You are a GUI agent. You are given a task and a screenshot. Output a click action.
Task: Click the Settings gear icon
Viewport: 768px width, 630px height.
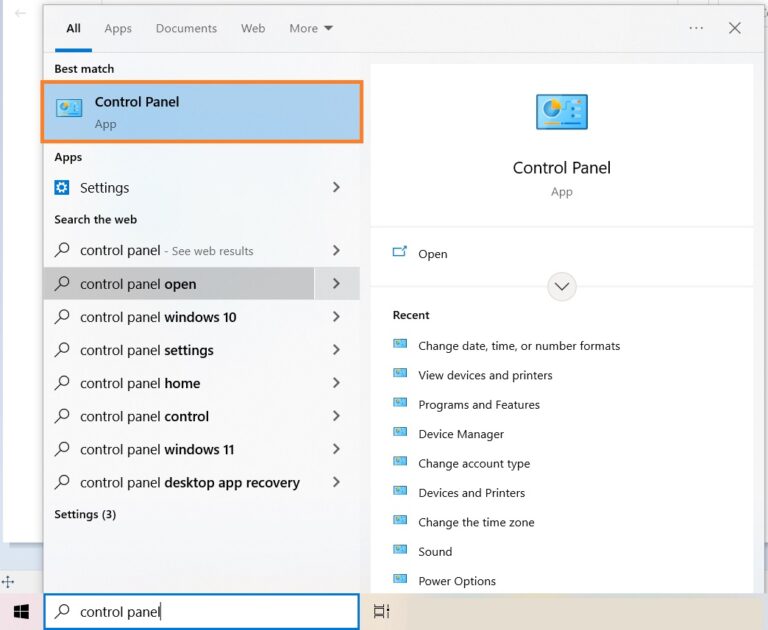tap(62, 188)
